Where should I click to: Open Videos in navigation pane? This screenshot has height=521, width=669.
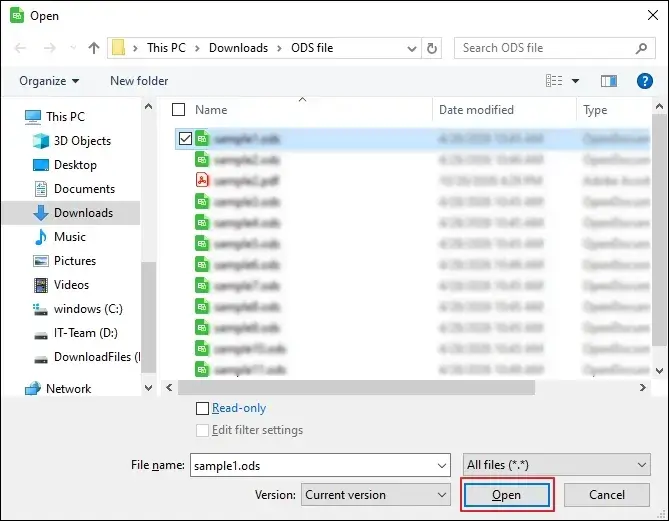61,285
